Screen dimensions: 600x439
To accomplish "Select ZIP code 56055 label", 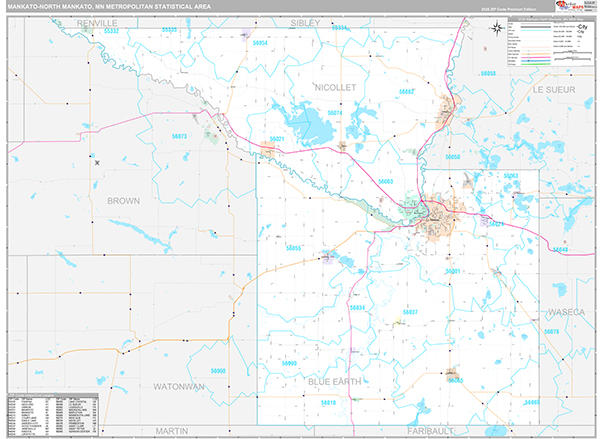I will (293, 247).
